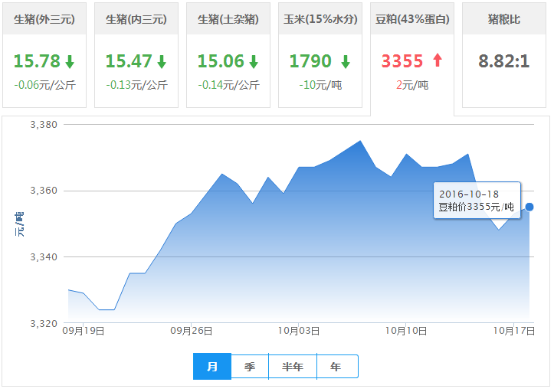
Task: Click the 09月26日 axis label
Action: tap(191, 331)
